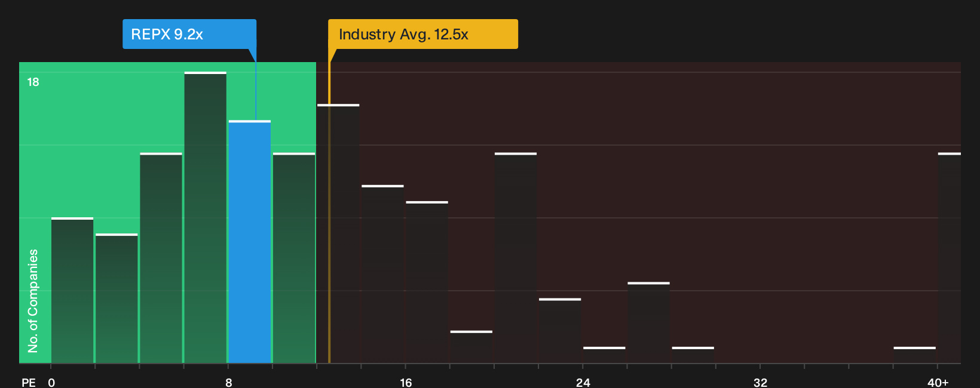Screen dimensions: 980x388
Task: Click the x-axis label 24
Action: tap(583, 383)
